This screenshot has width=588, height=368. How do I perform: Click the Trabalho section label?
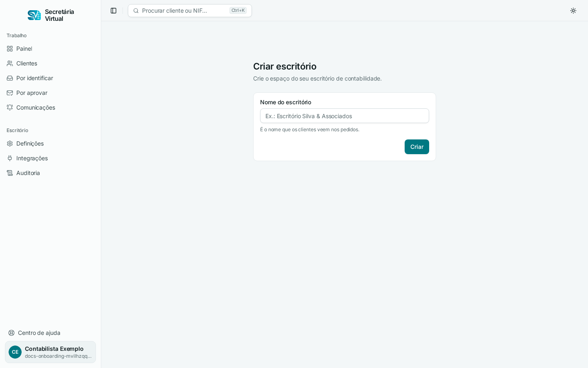click(17, 36)
